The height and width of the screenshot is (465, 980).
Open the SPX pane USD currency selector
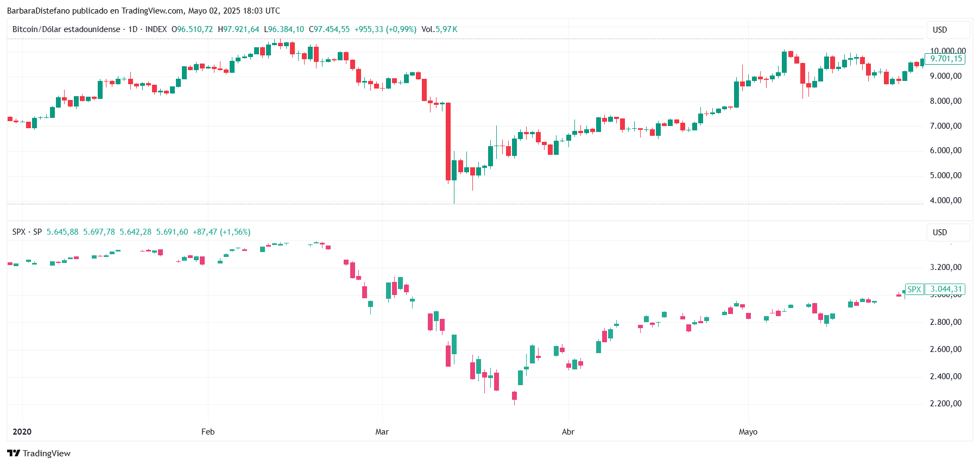click(947, 232)
